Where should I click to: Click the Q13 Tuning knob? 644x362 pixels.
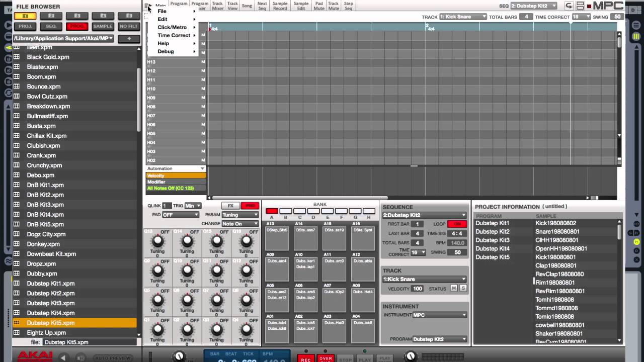point(157,241)
